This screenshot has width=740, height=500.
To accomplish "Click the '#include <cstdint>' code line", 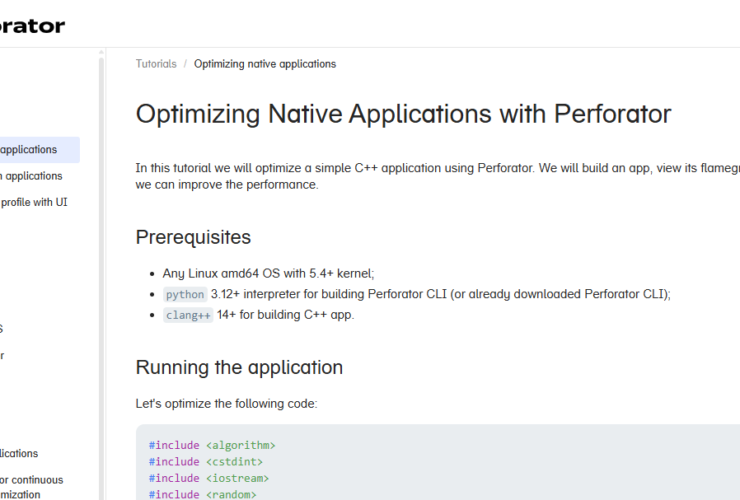I will 205,462.
